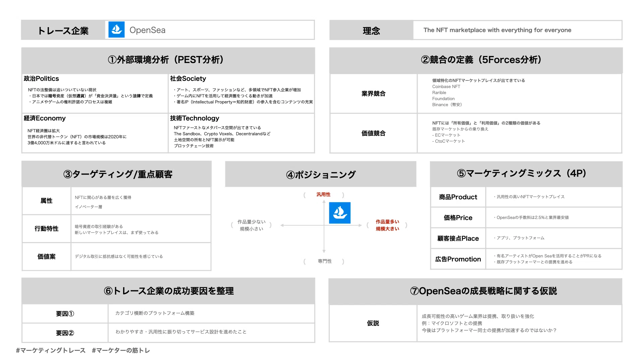
Task: Click the red '作品量多い 規模大きい' axis label
Action: [387, 225]
